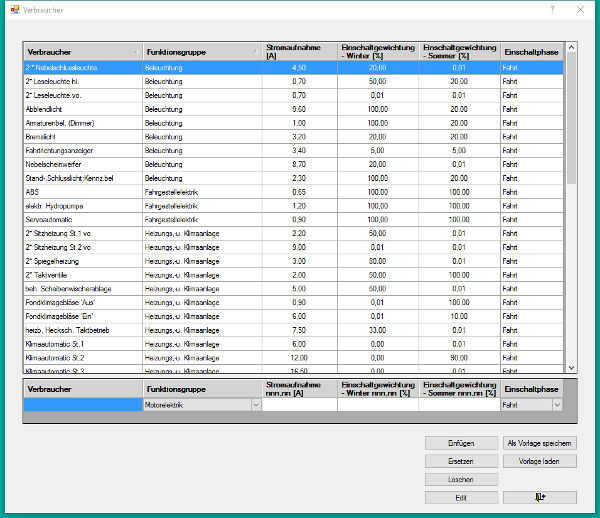
Task: Select the 'elektr. Hydropumpe' row
Action: pyautogui.click(x=293, y=206)
